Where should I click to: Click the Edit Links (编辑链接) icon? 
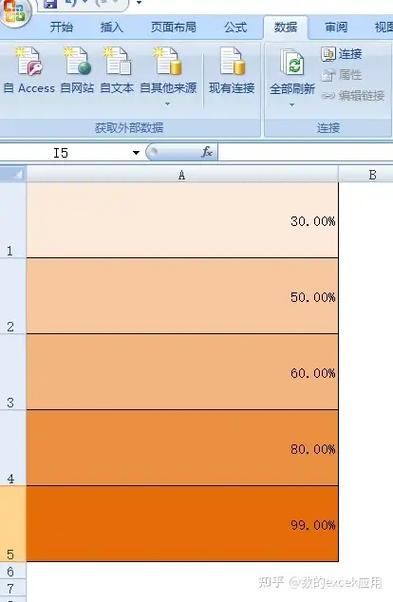(329, 95)
